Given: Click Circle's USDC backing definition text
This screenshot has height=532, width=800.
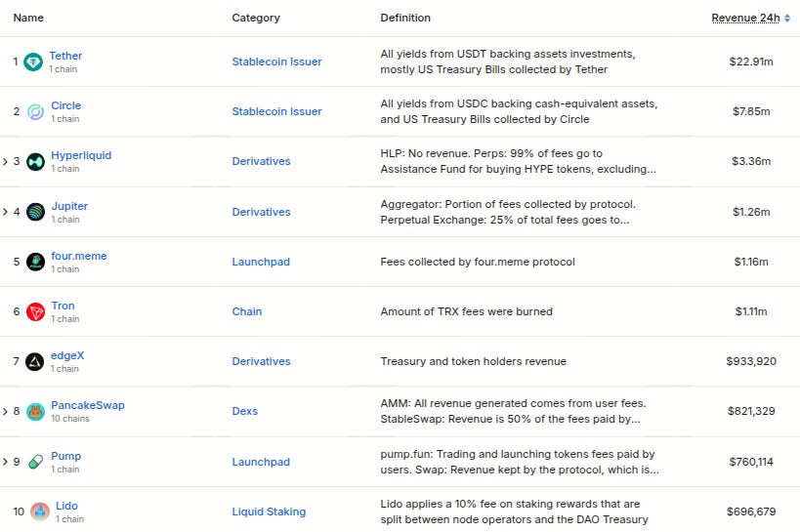Looking at the screenshot, I should click(x=519, y=111).
